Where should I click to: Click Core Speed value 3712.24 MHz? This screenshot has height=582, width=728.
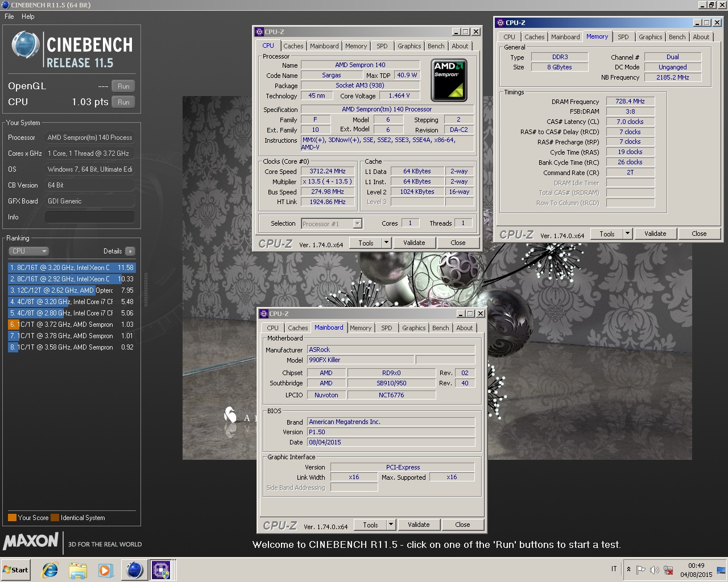point(327,171)
